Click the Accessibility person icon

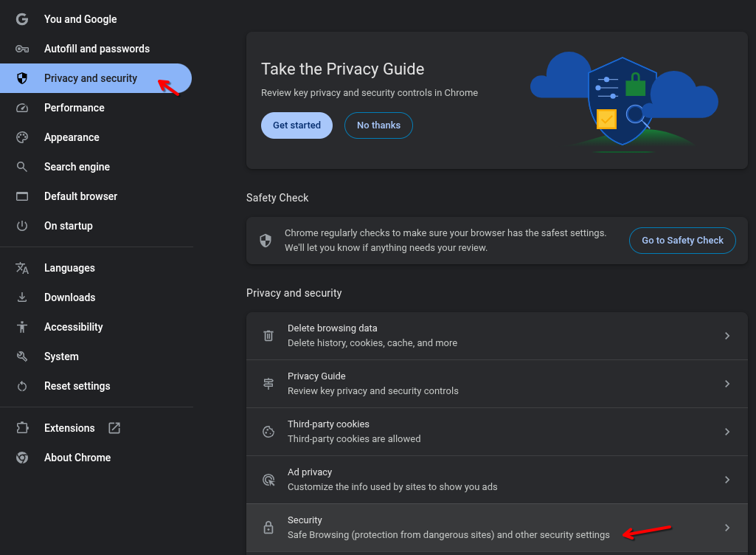[21, 327]
